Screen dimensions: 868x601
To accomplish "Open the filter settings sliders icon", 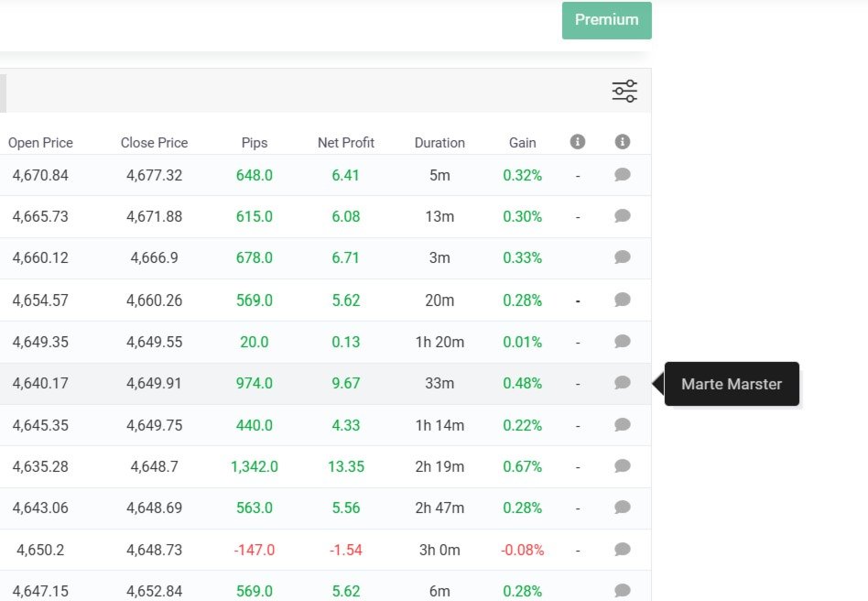I will tap(624, 92).
